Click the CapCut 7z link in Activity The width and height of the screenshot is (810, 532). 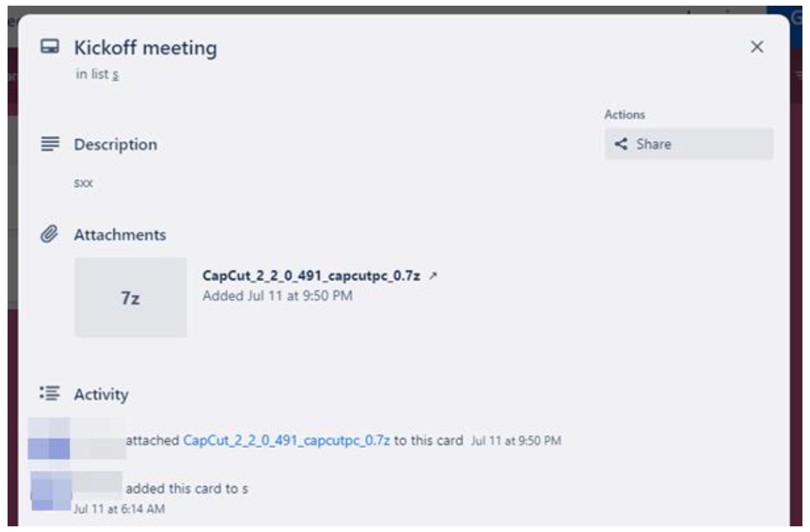coord(286,441)
